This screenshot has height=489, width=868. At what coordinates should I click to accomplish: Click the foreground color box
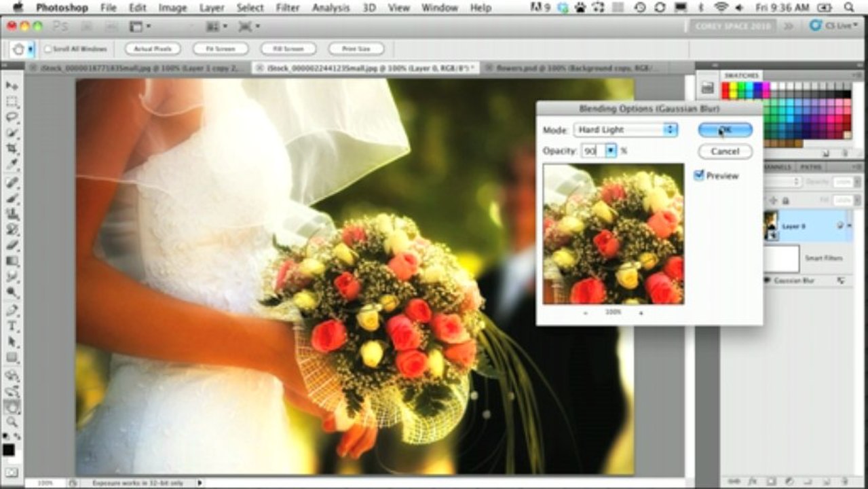click(8, 450)
